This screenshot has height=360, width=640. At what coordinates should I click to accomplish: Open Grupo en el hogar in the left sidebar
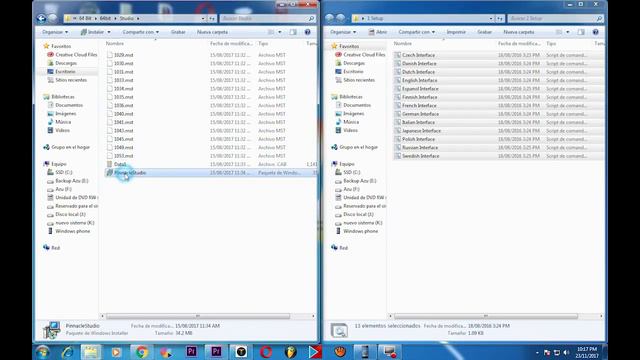[x=70, y=147]
